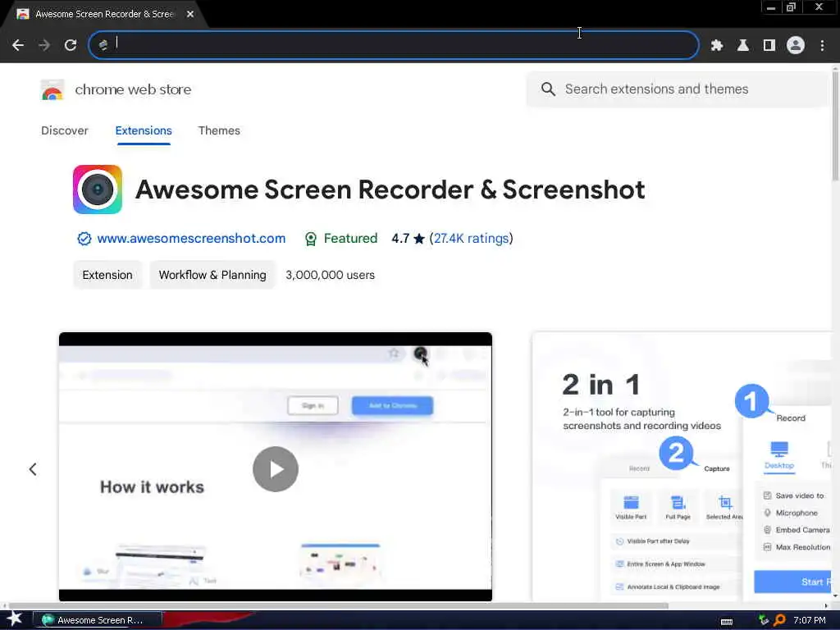The height and width of the screenshot is (630, 840).
Task: Click the Awesome Screenshot extension logo
Action: pos(98,189)
